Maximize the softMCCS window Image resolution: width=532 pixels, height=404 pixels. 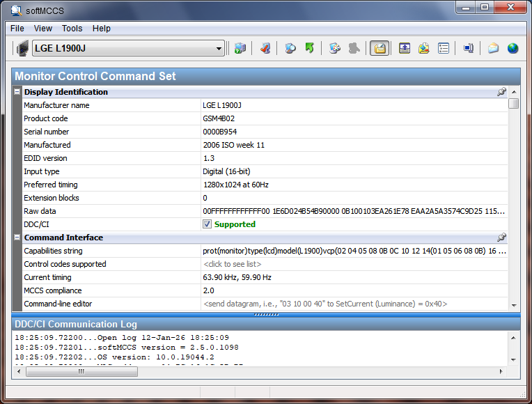pyautogui.click(x=485, y=8)
